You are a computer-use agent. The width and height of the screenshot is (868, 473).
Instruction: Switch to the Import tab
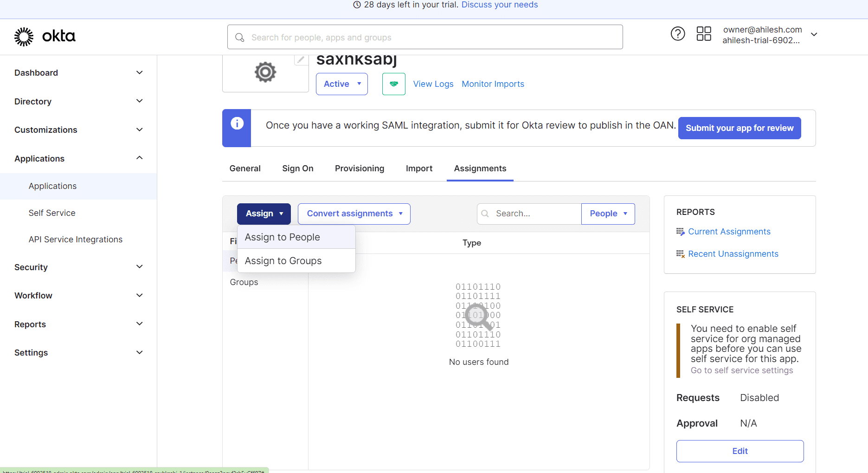point(419,168)
